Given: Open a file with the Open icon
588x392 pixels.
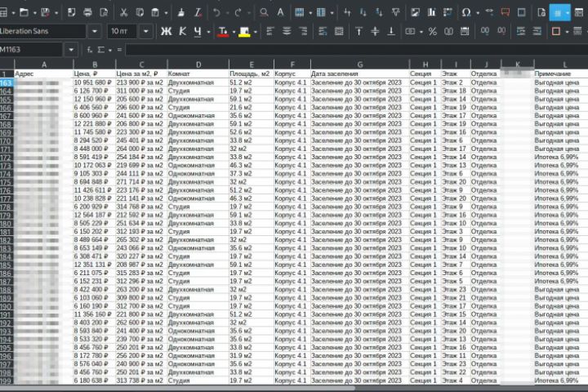Looking at the screenshot, I should (x=24, y=12).
